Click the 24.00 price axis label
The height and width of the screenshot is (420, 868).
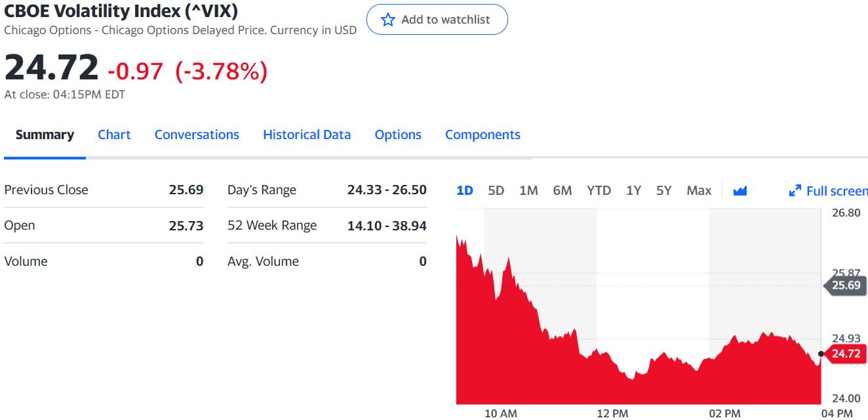[x=846, y=398]
